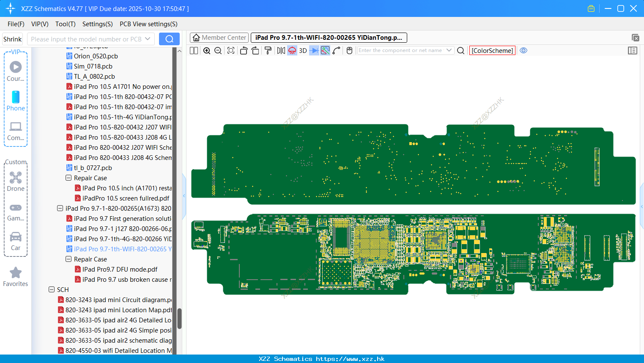Toggle the red highlighted lamp icon

[x=292, y=50]
